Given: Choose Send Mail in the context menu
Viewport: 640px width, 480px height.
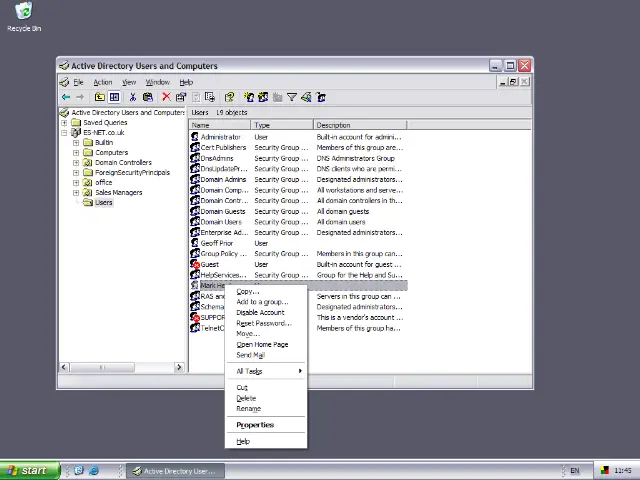Looking at the screenshot, I should (x=266, y=355).
